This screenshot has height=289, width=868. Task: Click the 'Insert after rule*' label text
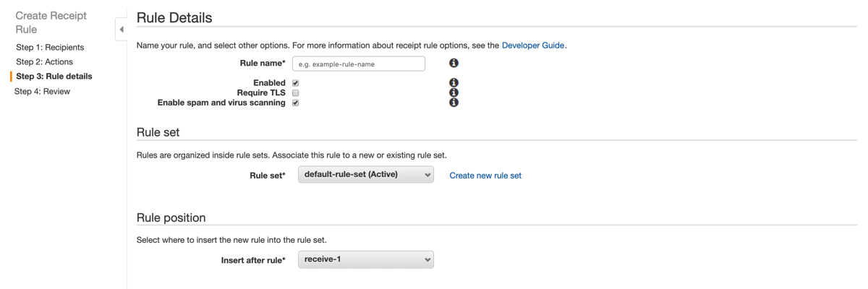[253, 260]
